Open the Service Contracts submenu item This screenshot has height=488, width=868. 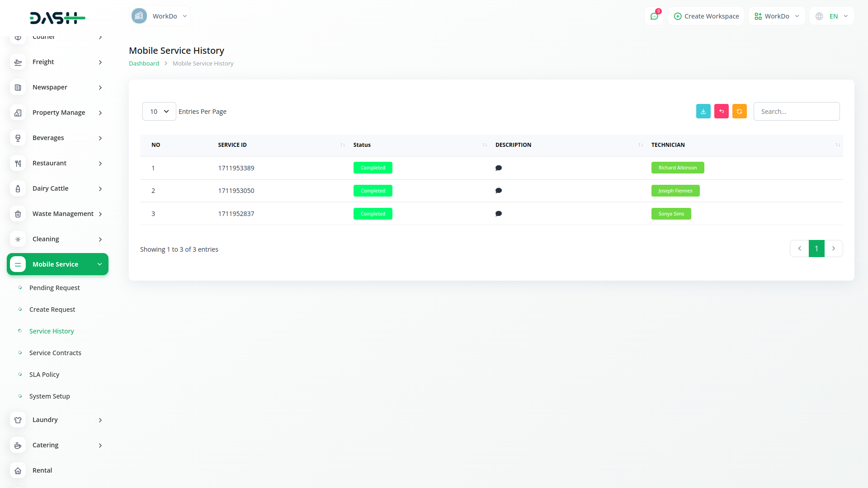(x=55, y=353)
